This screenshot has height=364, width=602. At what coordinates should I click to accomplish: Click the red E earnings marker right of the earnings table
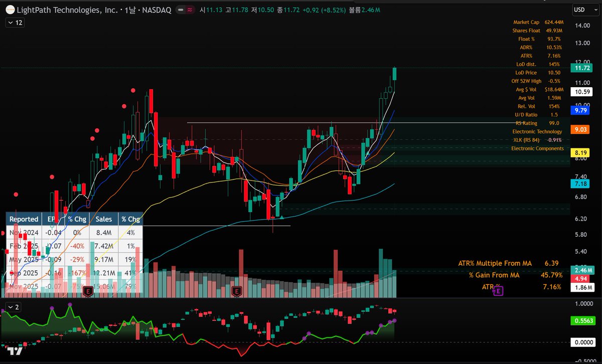point(237,290)
